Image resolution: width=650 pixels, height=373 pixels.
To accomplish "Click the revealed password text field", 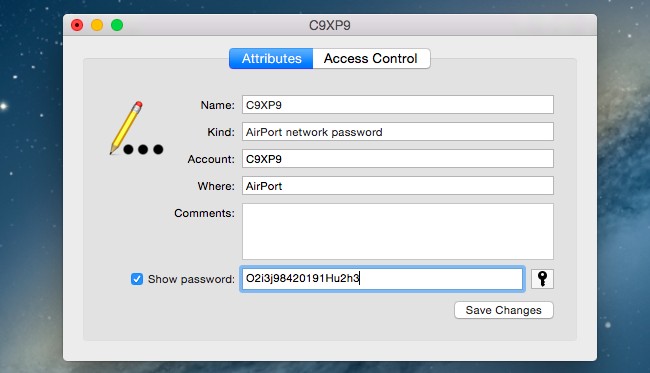I will point(382,279).
